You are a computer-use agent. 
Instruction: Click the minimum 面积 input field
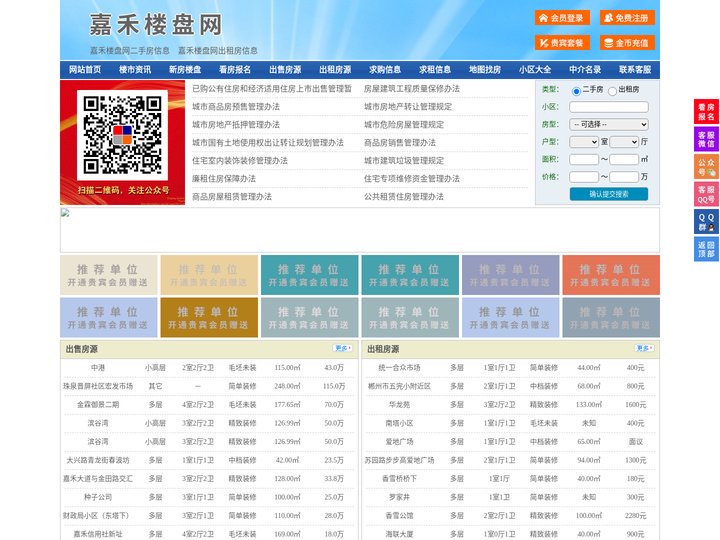584,159
